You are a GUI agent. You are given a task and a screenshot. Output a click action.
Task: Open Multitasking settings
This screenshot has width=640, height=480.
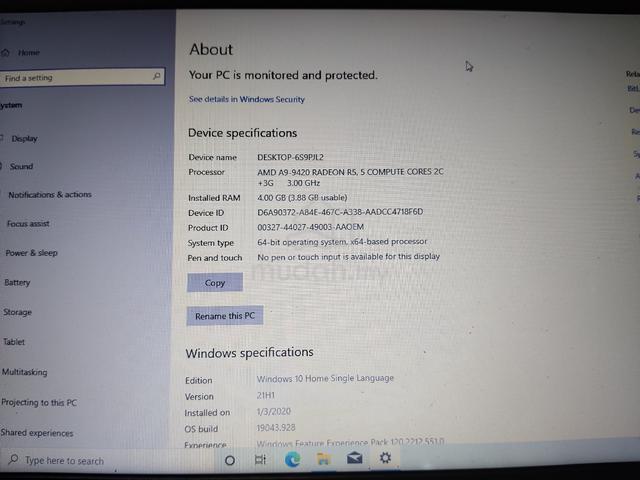click(x=24, y=372)
